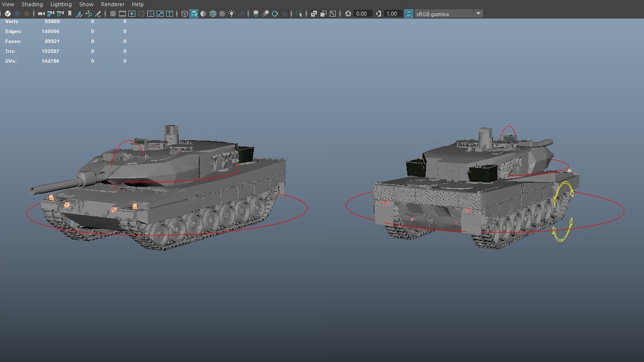Click the Exposure aperture icon
This screenshot has width=644, height=362.
[348, 14]
